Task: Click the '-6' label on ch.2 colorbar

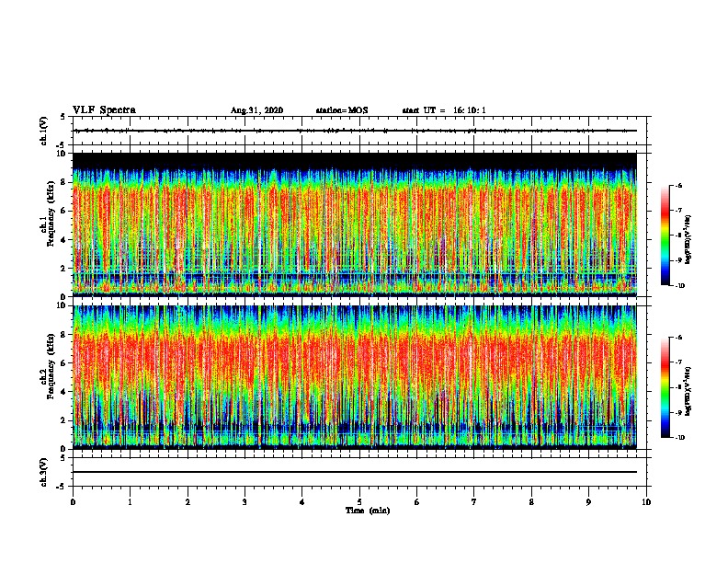Action: click(678, 338)
